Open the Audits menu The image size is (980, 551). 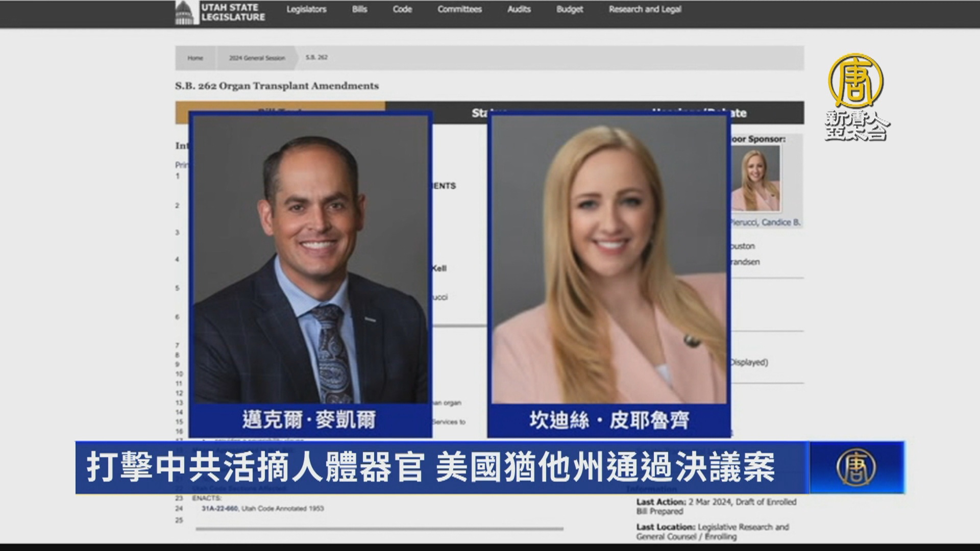coord(519,10)
